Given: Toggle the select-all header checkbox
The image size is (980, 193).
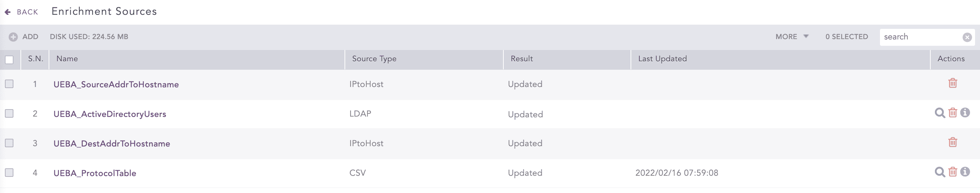Looking at the screenshot, I should (9, 60).
